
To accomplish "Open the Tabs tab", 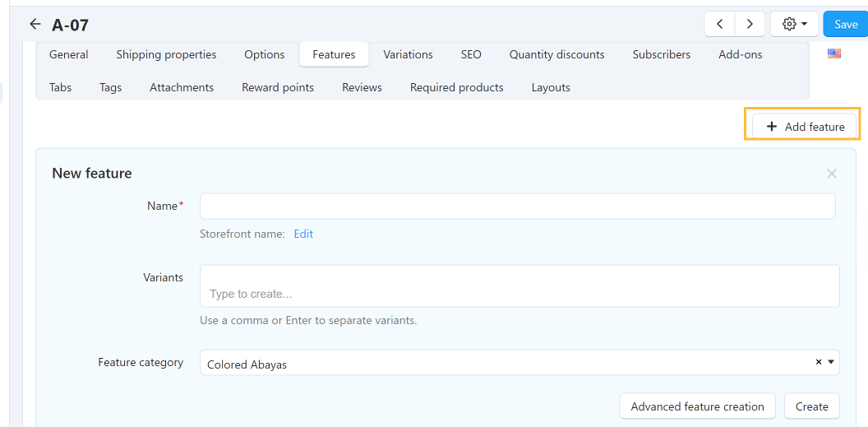I will click(x=60, y=87).
